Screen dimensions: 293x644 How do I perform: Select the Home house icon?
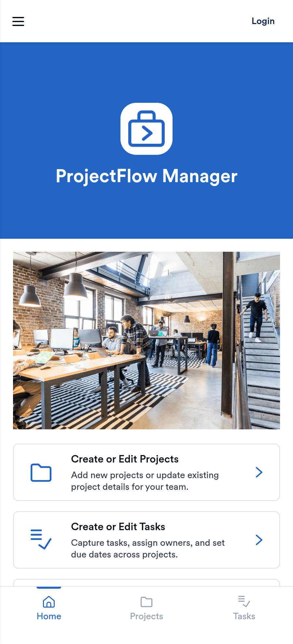pyautogui.click(x=49, y=602)
